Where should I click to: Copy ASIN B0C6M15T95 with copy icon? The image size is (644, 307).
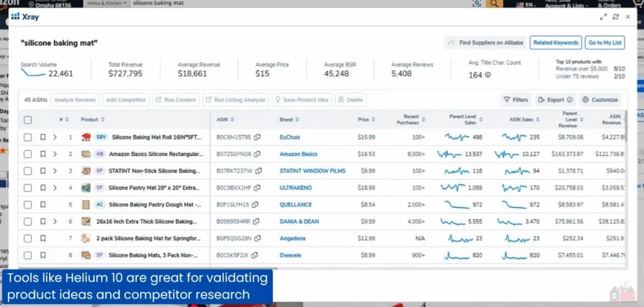pos(257,137)
